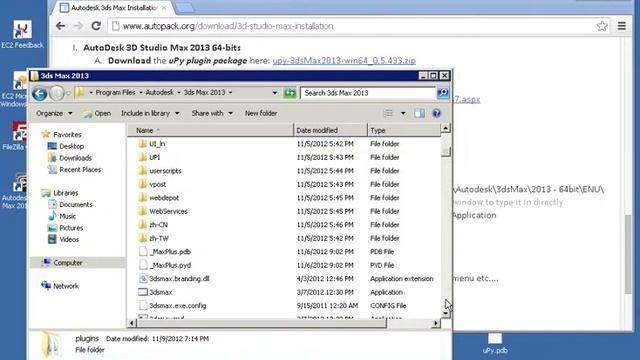The image size is (640, 360).
Task: Select the UI_ln folder icon
Action: 142,144
